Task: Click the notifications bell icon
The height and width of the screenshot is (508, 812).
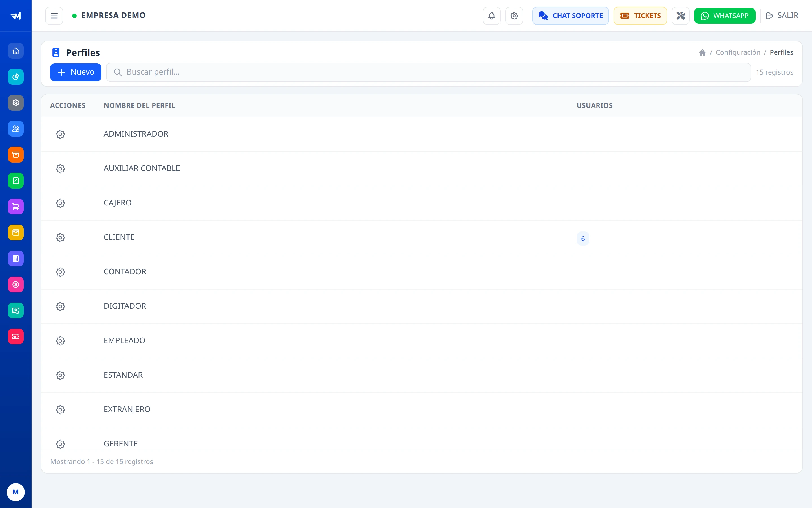Action: [491, 16]
